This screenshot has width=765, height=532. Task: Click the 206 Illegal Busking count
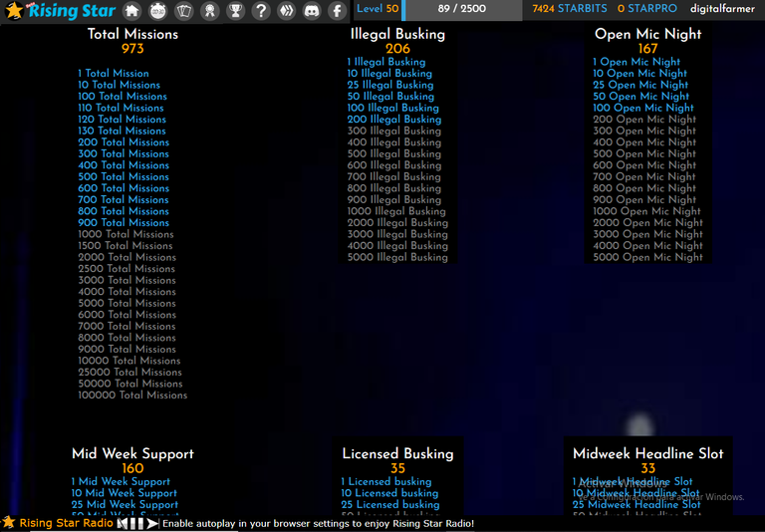point(397,49)
